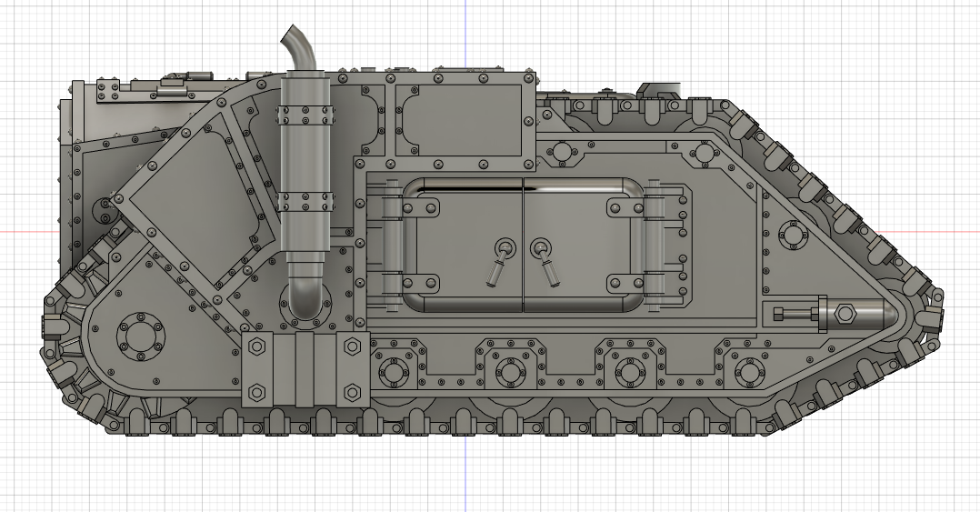
Task: Select the right hatch door panel
Action: [584, 245]
